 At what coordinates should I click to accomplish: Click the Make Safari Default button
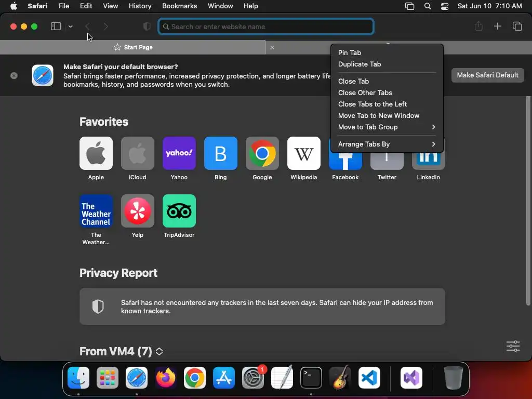(x=487, y=75)
